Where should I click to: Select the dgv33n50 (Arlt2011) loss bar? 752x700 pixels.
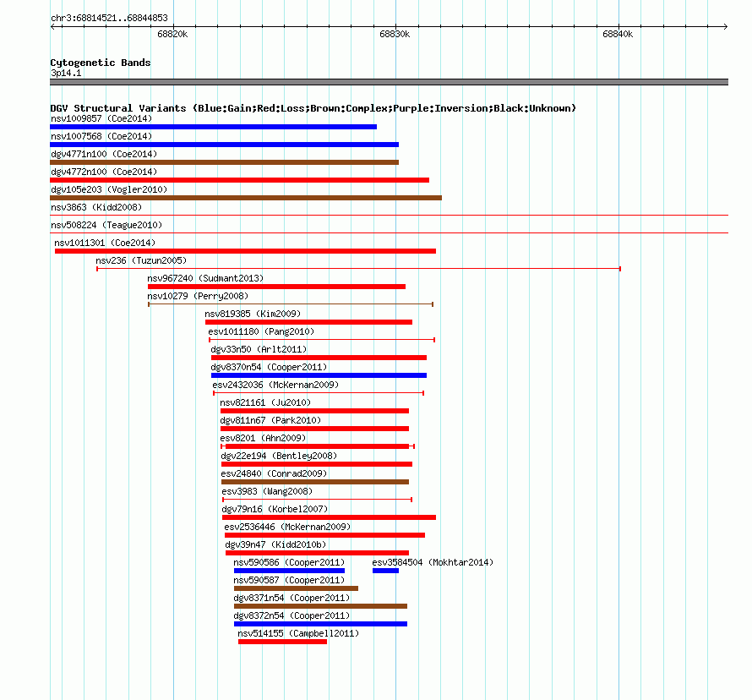click(319, 358)
